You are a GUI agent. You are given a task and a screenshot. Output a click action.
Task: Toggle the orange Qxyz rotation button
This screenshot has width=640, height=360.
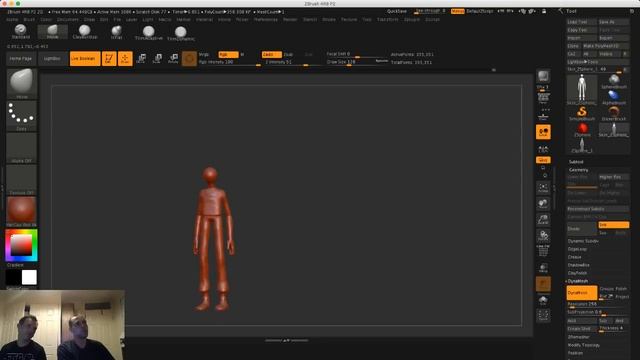tap(543, 160)
